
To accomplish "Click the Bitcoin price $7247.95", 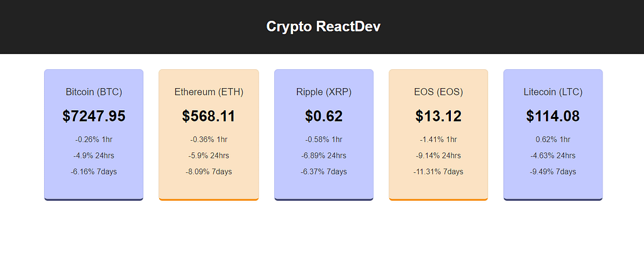I will (94, 116).
